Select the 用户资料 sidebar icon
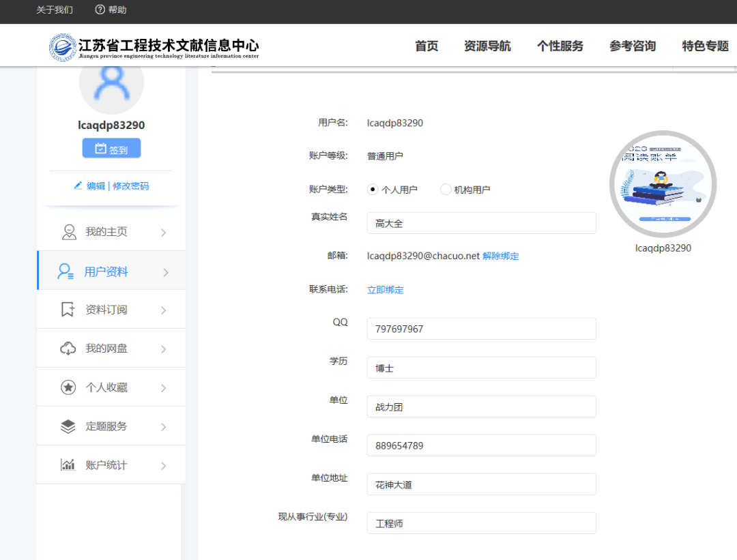Screen dimensions: 737x560 (x=65, y=271)
